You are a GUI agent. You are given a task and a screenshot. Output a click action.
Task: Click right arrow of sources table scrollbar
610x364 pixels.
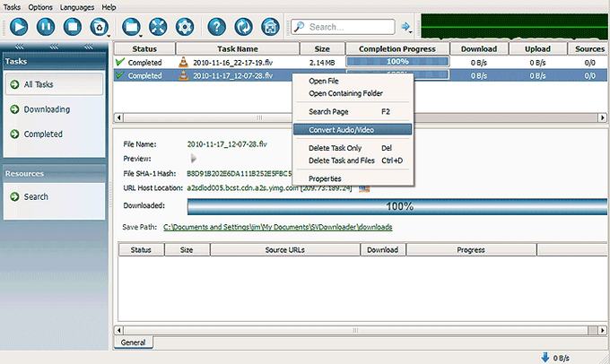[603, 330]
